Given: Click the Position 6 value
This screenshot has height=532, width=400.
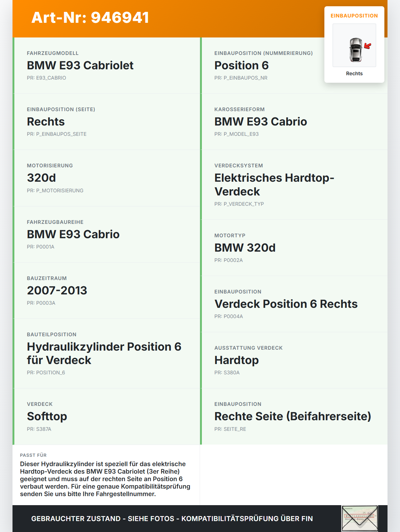Looking at the screenshot, I should pyautogui.click(x=242, y=65).
